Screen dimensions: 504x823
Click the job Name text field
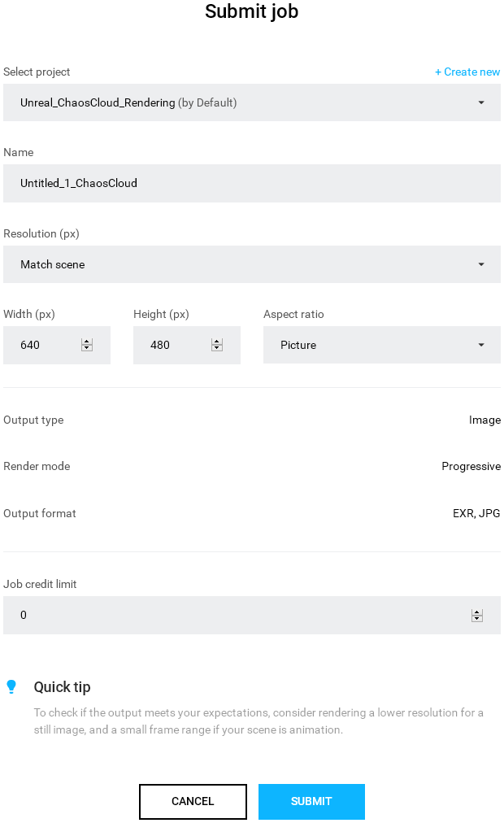(x=252, y=183)
